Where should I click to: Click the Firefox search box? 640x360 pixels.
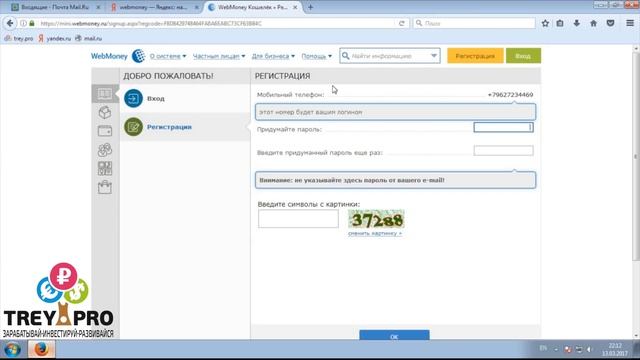(x=474, y=23)
